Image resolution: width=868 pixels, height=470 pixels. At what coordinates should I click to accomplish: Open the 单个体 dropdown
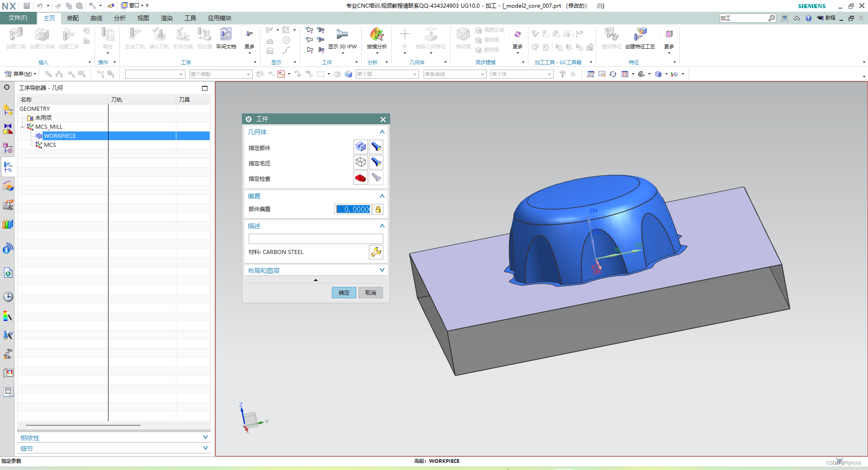(522, 74)
